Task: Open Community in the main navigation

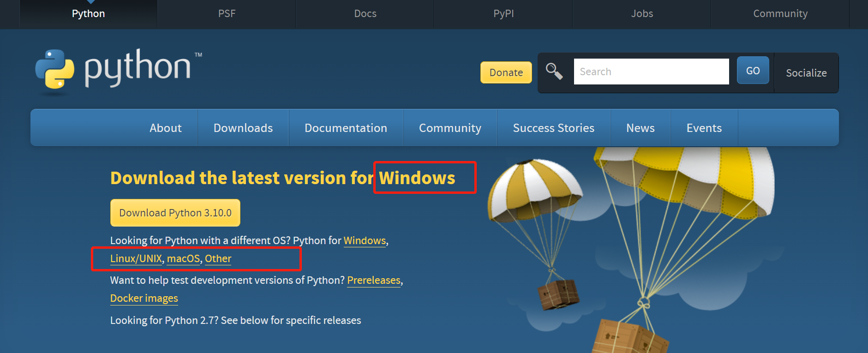Action: click(450, 128)
